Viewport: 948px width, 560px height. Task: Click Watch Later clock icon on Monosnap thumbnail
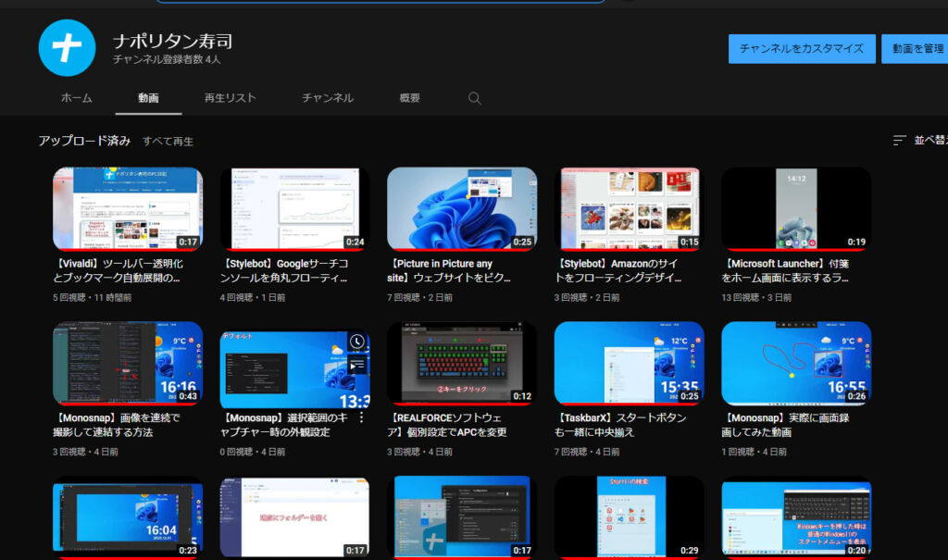point(356,342)
